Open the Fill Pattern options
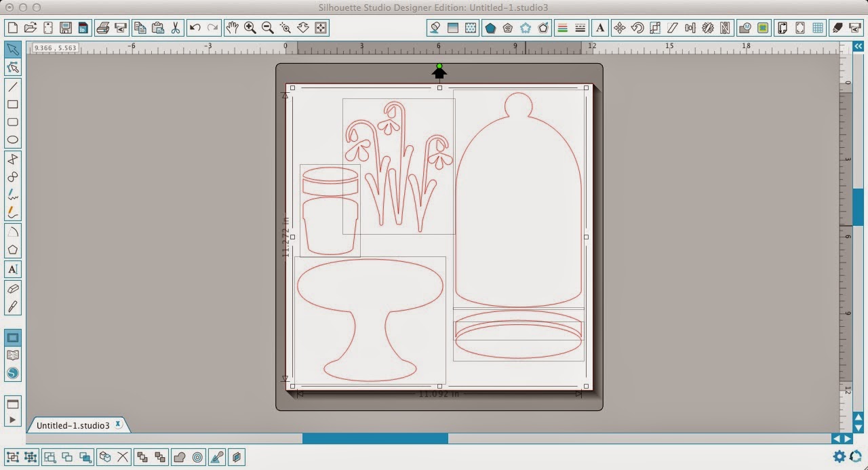 click(471, 28)
